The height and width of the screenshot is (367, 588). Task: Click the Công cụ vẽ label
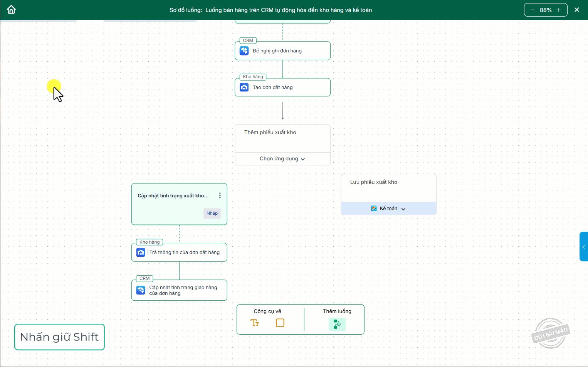pos(267,311)
